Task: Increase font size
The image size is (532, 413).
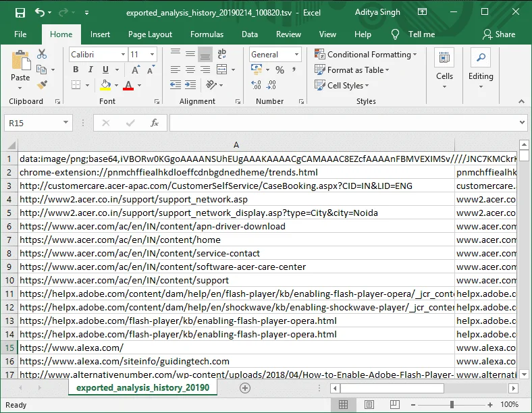Action: [x=135, y=70]
